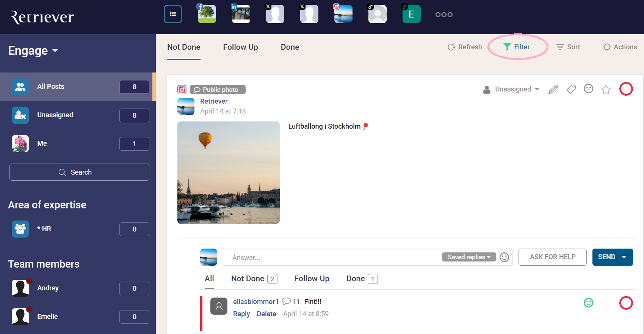Click the All Posts people icon
This screenshot has width=644, height=334.
(x=20, y=87)
